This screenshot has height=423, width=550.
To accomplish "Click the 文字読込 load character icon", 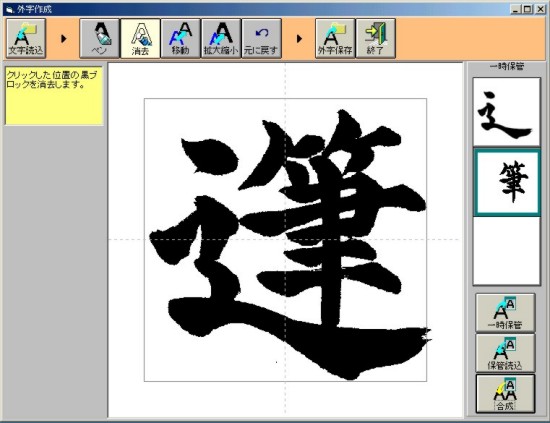I will (26, 38).
